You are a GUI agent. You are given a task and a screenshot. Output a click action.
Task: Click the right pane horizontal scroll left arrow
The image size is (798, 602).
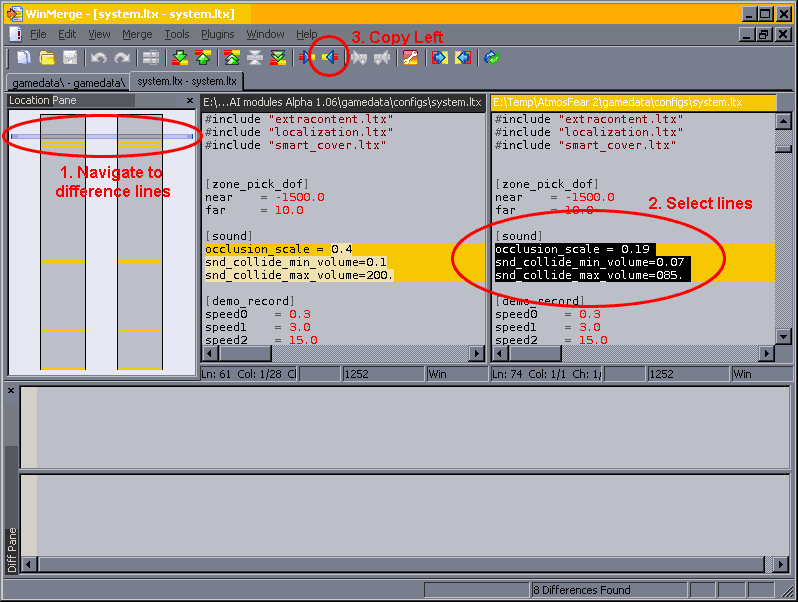[x=500, y=353]
